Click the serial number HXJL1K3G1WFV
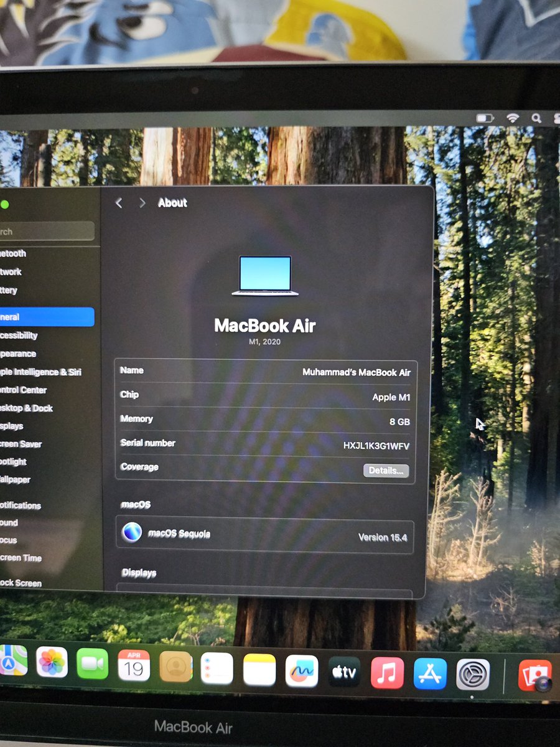 [376, 446]
